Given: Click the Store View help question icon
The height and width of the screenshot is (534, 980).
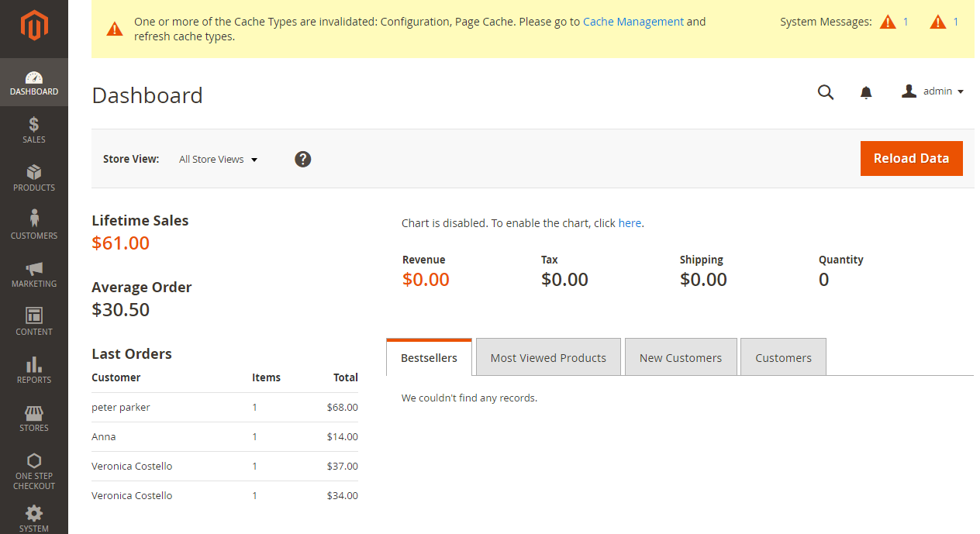Looking at the screenshot, I should pyautogui.click(x=303, y=159).
